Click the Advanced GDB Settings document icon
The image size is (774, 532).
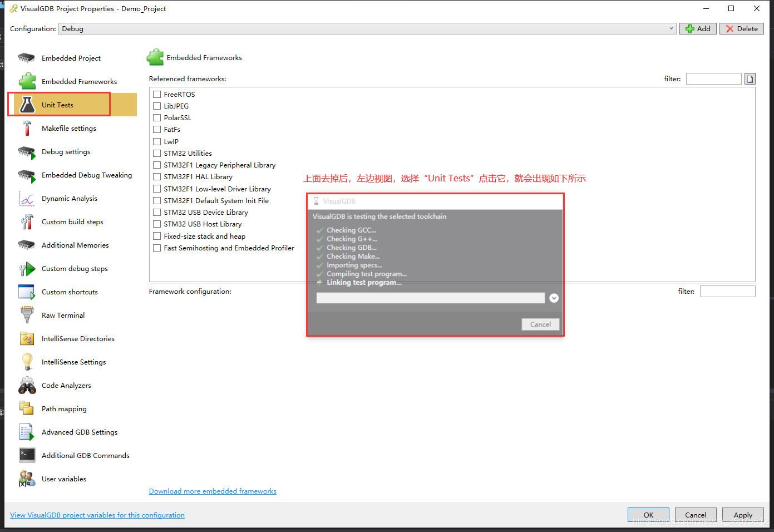click(27, 432)
